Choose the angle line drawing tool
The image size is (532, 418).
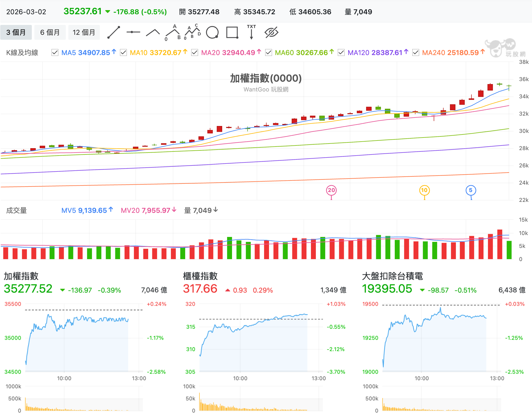pyautogui.click(x=153, y=33)
